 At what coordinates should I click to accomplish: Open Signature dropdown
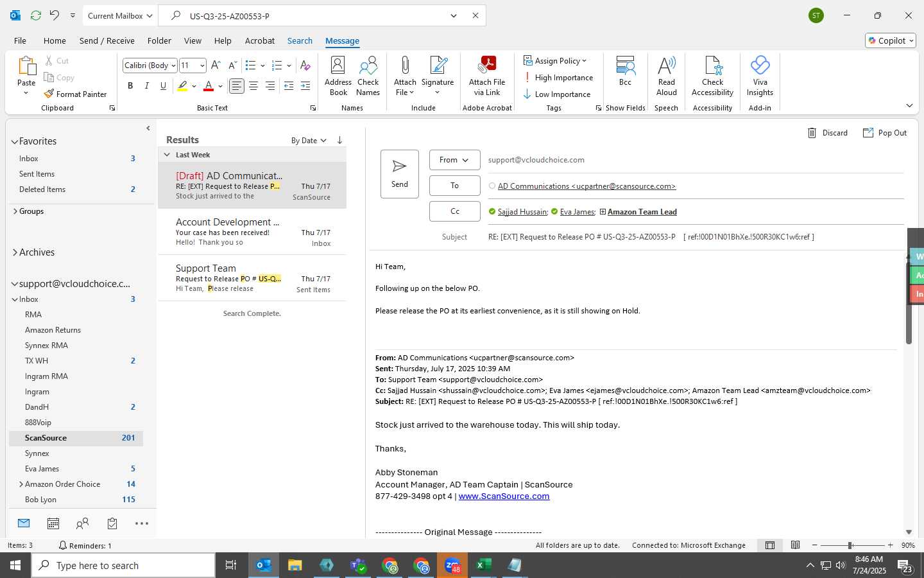pos(438,76)
